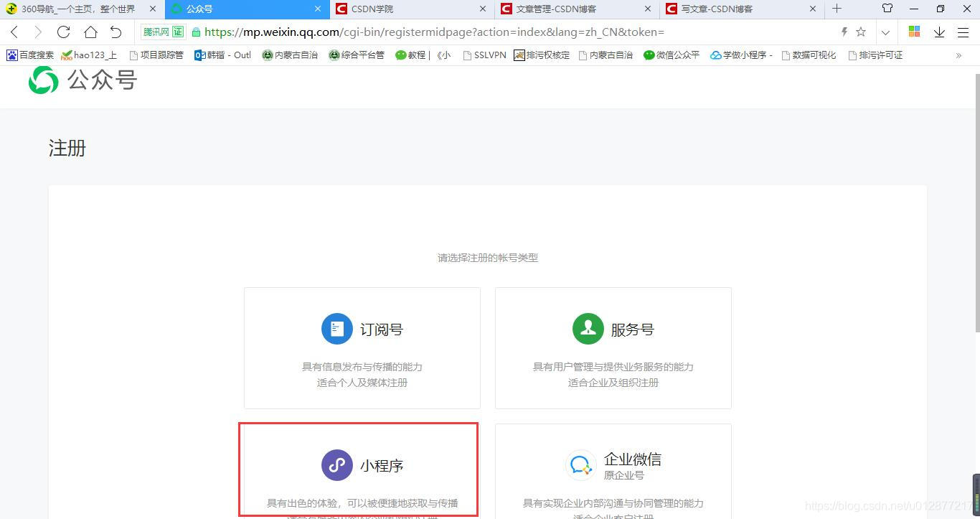Switch to the 写文章-CSDN博客 tab
This screenshot has height=519, width=980.
[742, 9]
